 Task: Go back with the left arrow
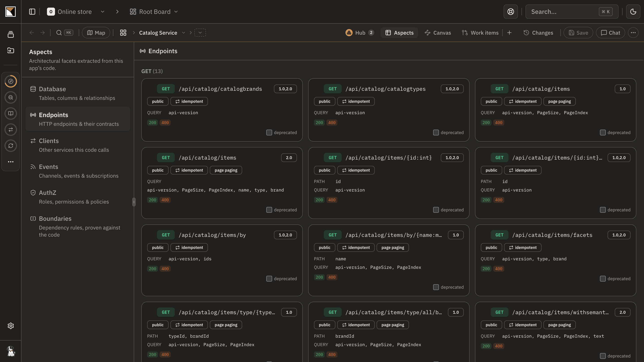[32, 33]
